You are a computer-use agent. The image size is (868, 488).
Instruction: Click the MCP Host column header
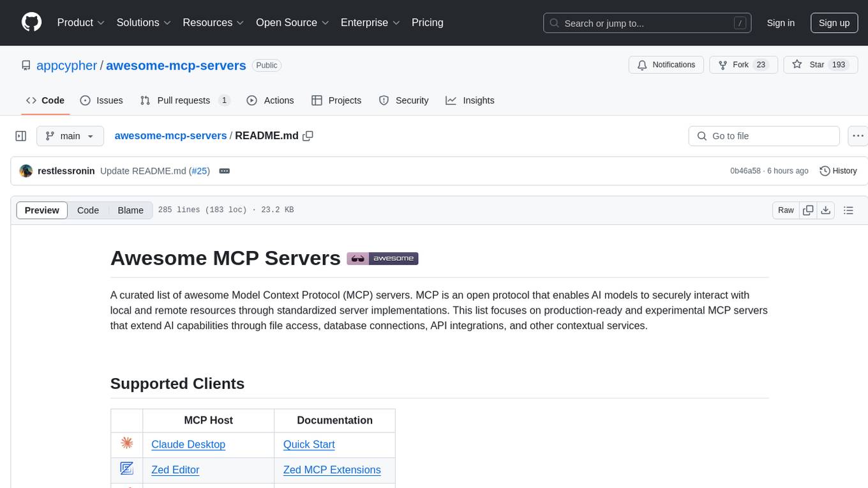click(208, 420)
